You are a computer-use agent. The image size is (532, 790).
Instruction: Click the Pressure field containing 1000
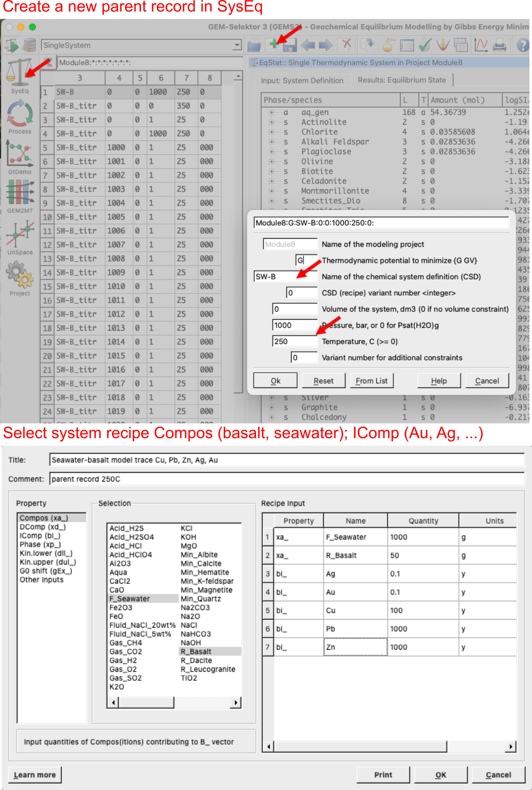294,325
